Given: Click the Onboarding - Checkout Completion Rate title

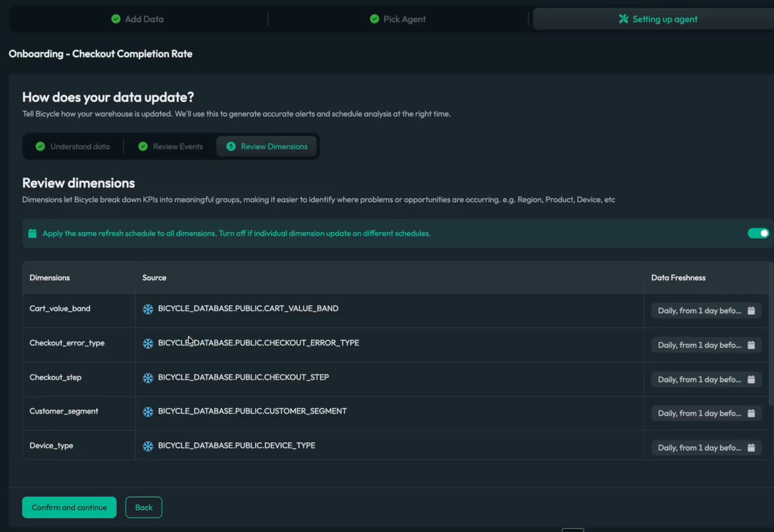Looking at the screenshot, I should (101, 54).
